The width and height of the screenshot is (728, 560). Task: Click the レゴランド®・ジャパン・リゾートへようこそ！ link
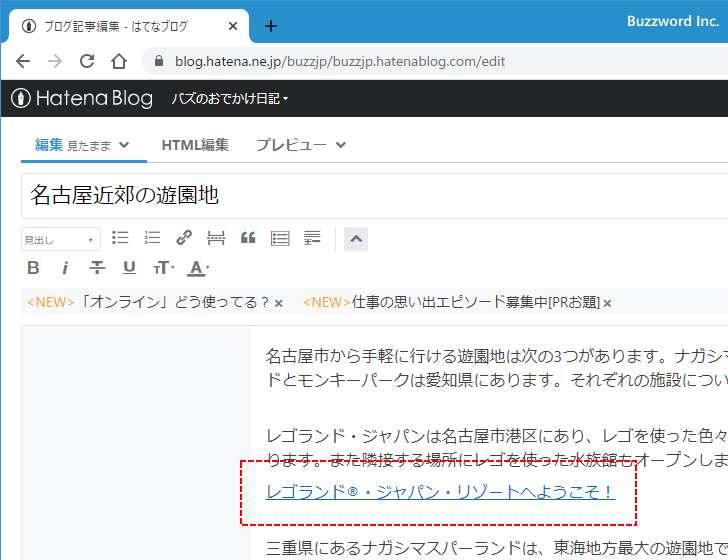[x=440, y=492]
